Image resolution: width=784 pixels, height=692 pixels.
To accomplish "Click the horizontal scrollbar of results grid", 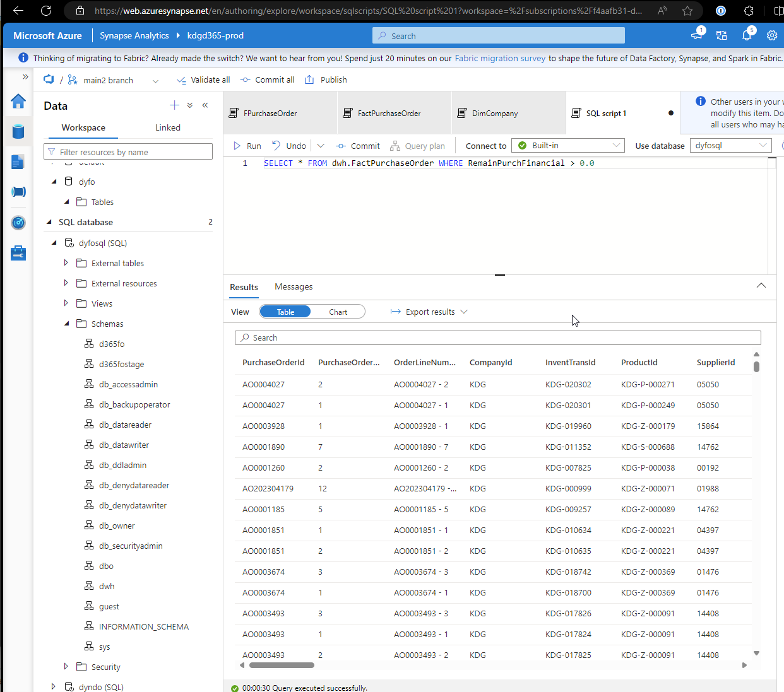I will coord(282,665).
